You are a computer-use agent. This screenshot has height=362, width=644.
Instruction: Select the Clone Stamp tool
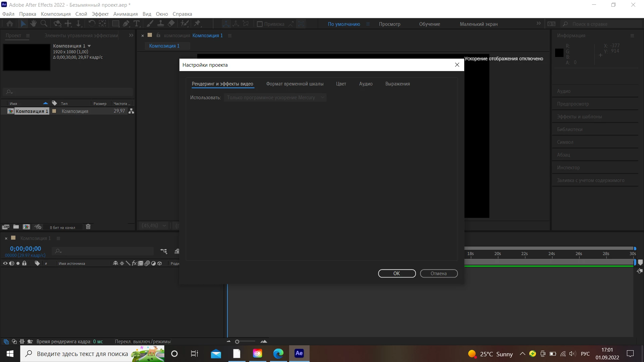pyautogui.click(x=161, y=23)
